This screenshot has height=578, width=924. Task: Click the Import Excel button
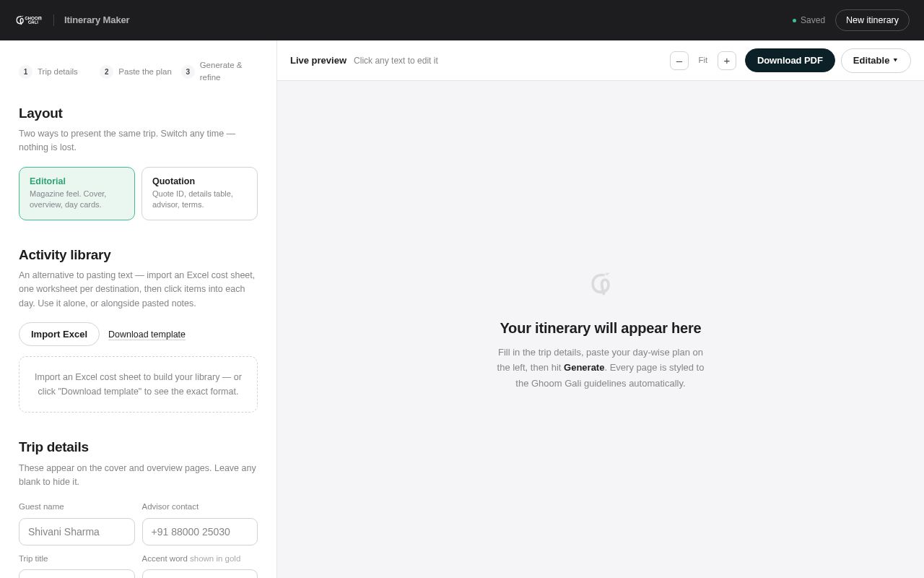pyautogui.click(x=59, y=335)
